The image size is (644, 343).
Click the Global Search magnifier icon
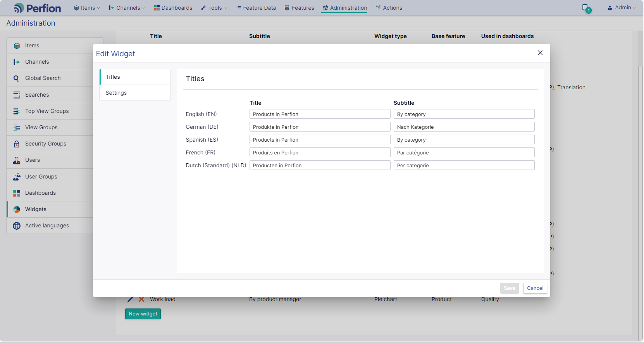click(16, 78)
